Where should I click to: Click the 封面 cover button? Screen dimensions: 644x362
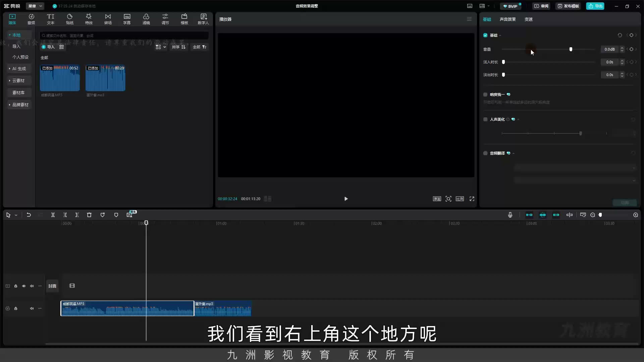pos(52,286)
